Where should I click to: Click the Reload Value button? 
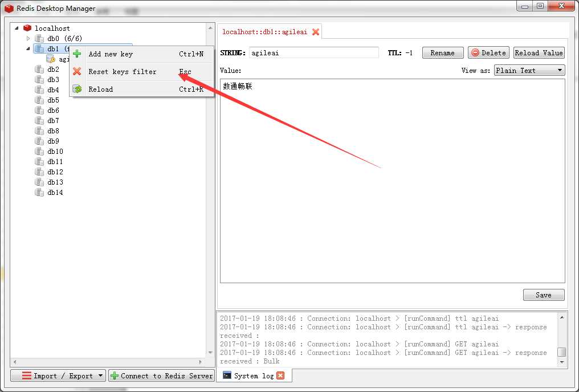click(539, 53)
